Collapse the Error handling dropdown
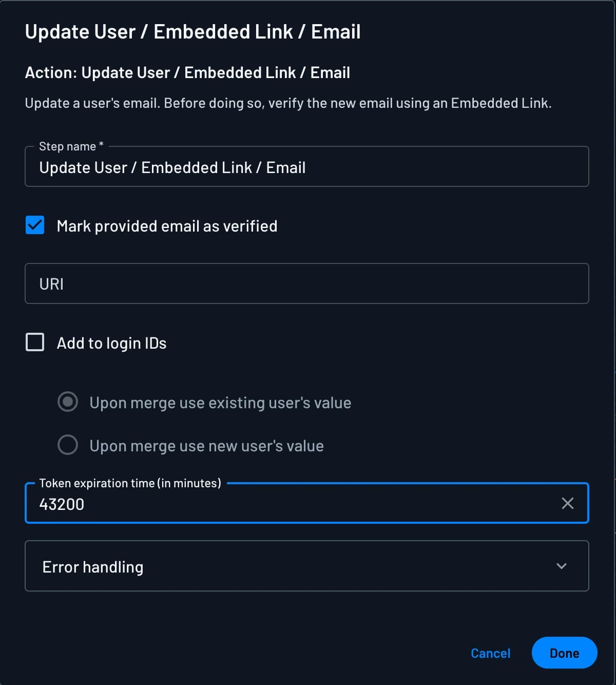 tap(307, 566)
